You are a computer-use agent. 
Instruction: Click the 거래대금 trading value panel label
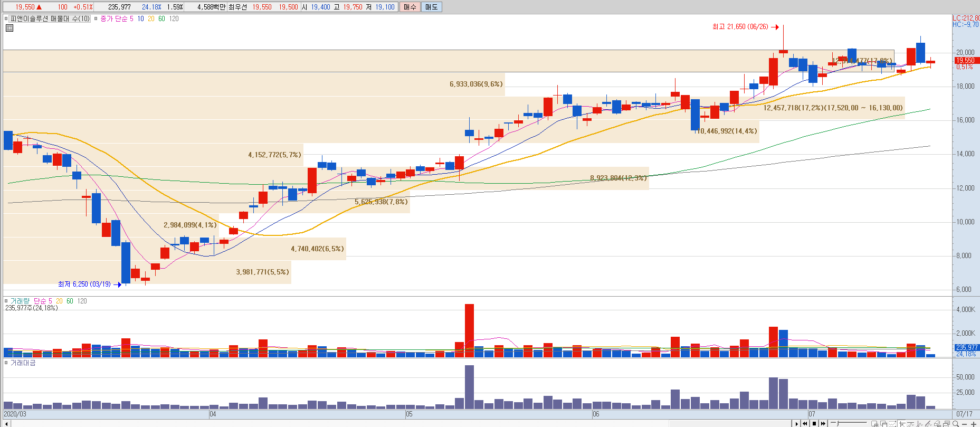pos(23,363)
